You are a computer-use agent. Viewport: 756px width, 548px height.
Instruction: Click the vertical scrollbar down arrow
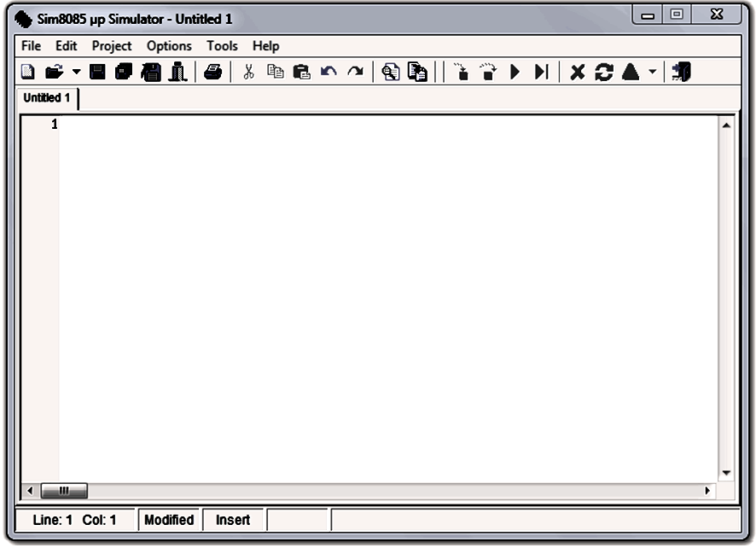click(x=726, y=473)
